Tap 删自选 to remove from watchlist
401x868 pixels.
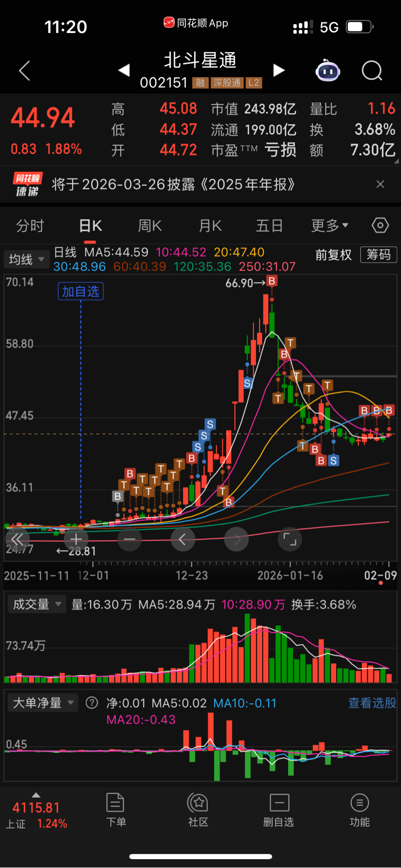pyautogui.click(x=279, y=810)
